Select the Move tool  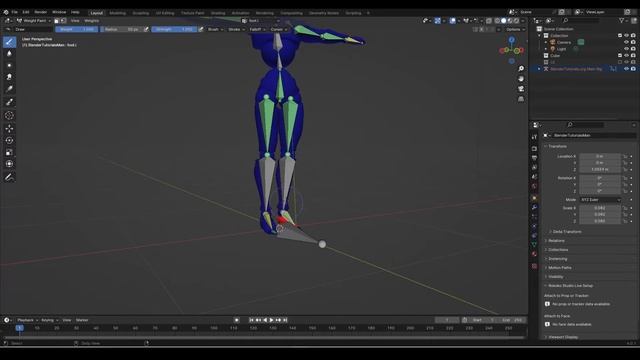9,129
